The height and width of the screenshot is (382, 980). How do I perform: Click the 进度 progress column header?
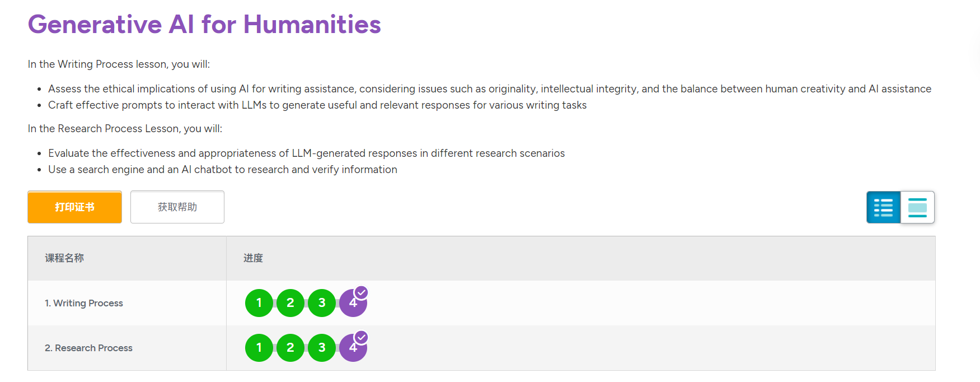coord(253,258)
